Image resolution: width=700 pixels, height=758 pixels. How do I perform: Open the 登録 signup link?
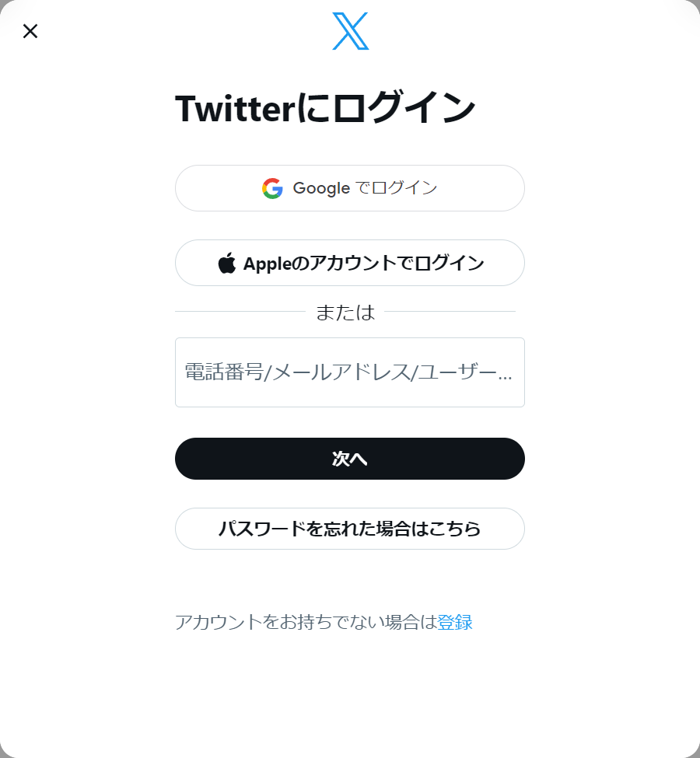(x=456, y=622)
